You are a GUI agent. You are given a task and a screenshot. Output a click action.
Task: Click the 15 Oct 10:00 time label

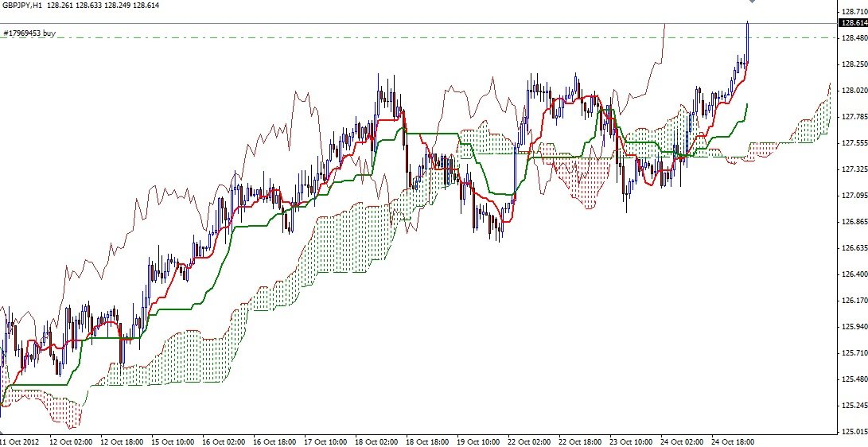coord(173,442)
